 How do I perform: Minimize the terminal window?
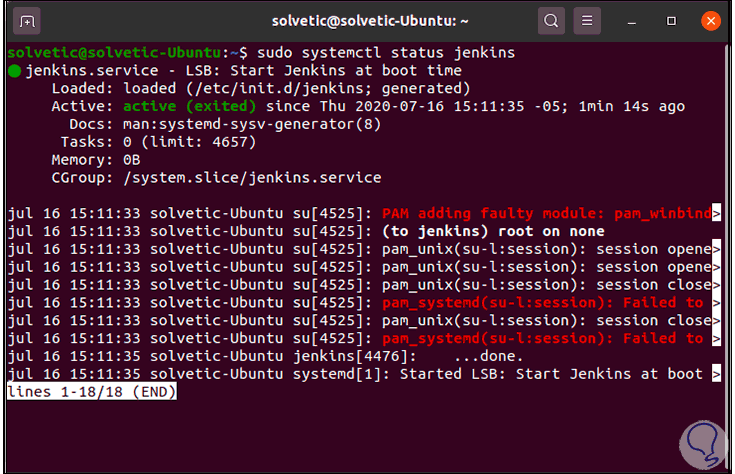[x=632, y=22]
